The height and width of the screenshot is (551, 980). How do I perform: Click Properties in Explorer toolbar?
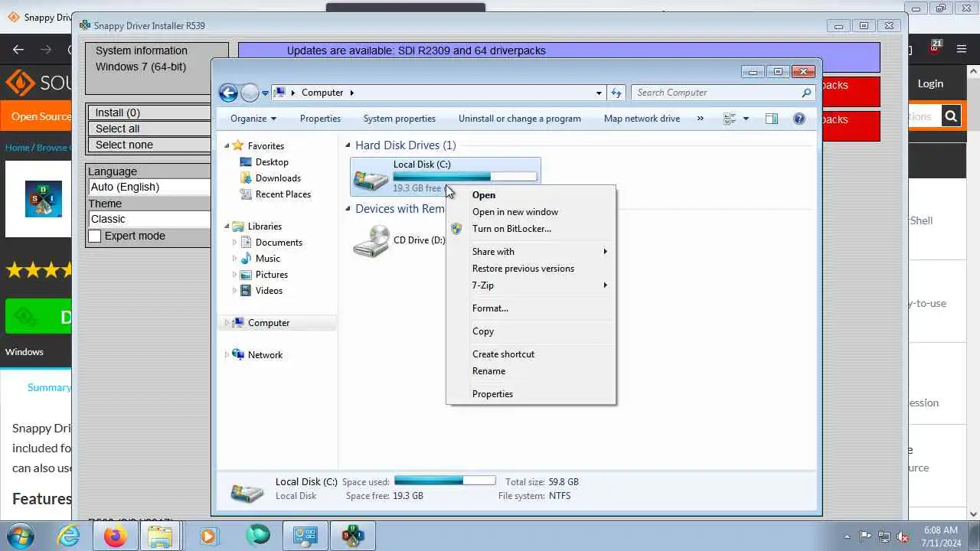pyautogui.click(x=320, y=119)
